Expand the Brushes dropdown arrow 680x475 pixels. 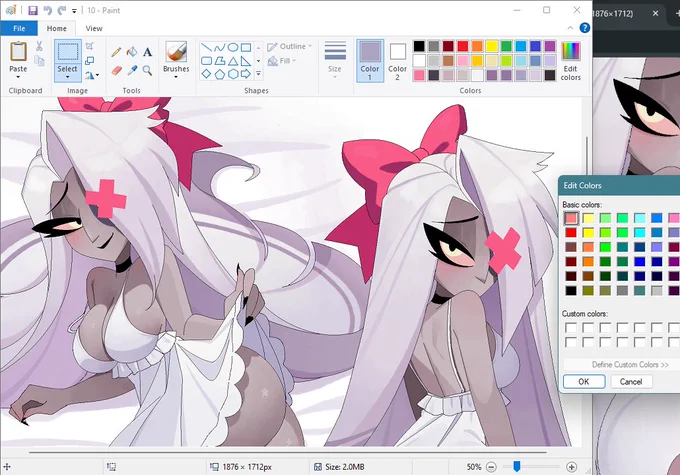(176, 77)
